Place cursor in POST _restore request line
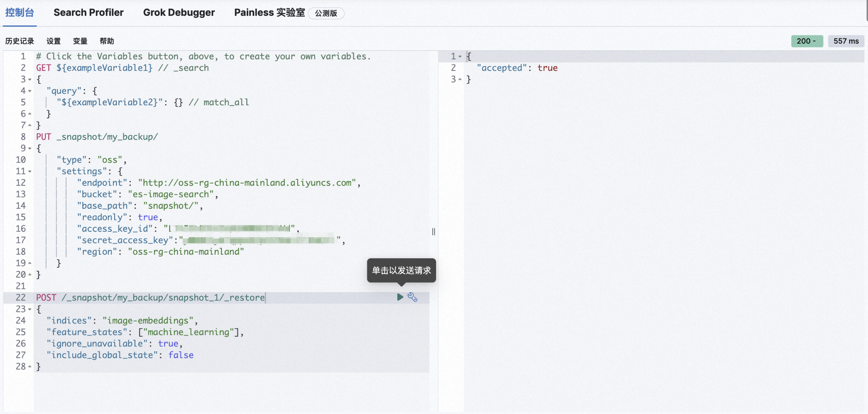Viewport: 868px width, 414px height. (x=163, y=298)
